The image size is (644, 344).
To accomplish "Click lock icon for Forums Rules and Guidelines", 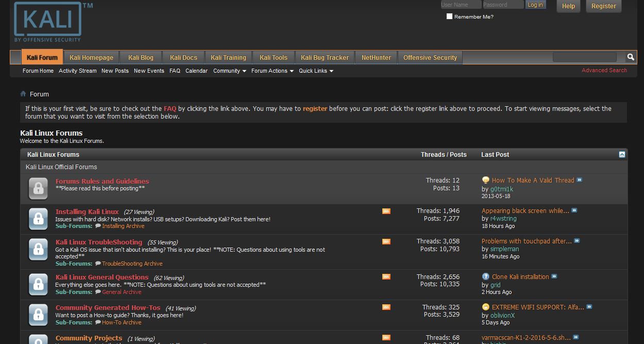I will tap(38, 188).
